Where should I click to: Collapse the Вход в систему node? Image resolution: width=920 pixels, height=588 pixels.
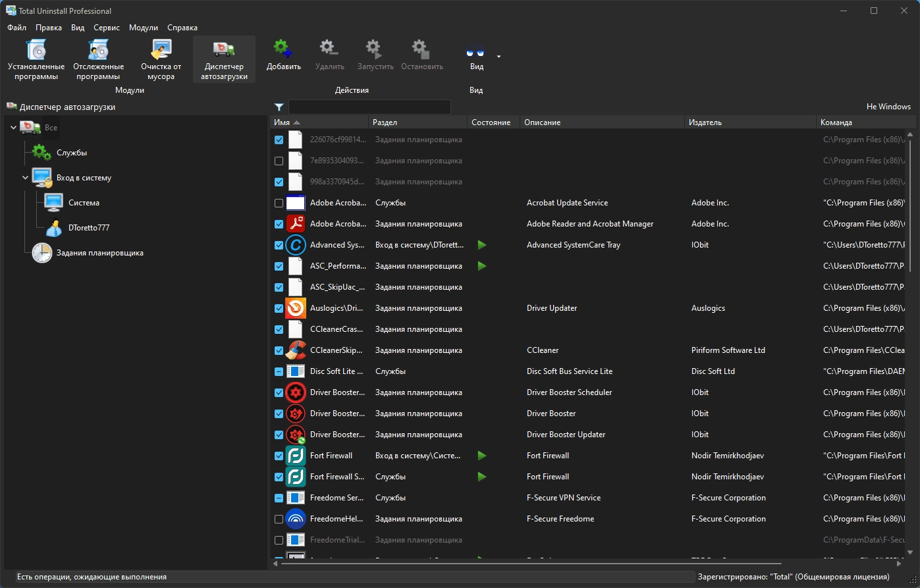pyautogui.click(x=26, y=178)
